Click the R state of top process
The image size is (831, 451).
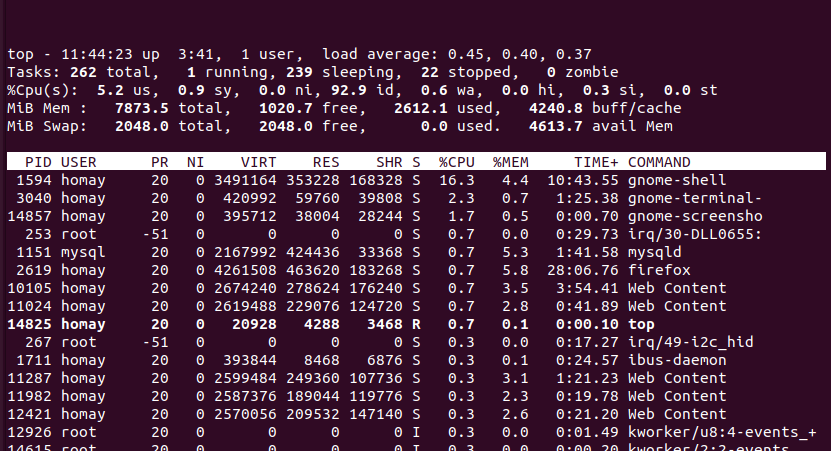tap(416, 324)
